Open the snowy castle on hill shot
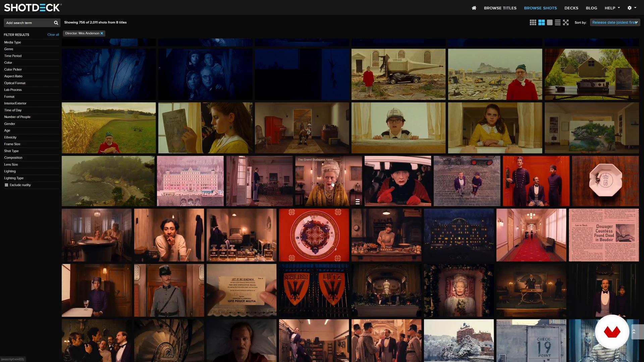The image size is (644, 362). (459, 341)
